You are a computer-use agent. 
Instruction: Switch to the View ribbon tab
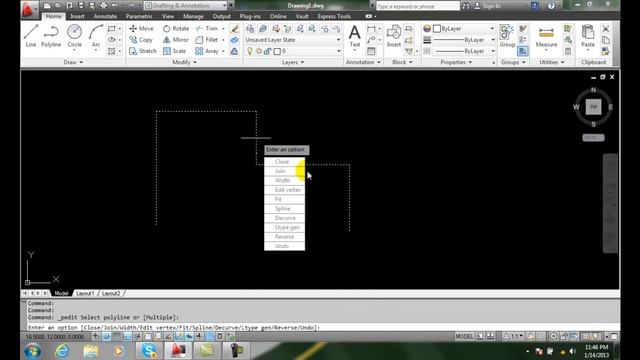[167, 16]
